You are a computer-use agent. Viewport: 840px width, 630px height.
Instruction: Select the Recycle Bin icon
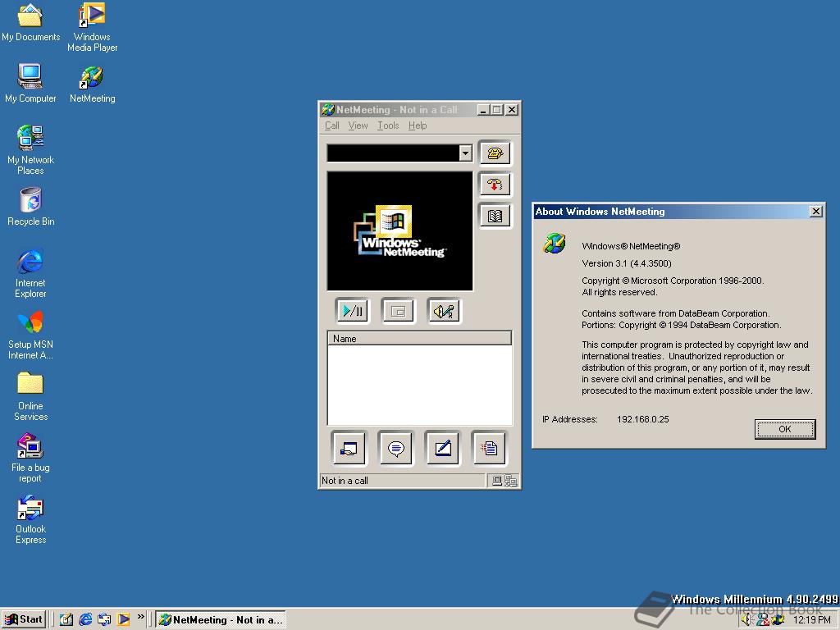pyautogui.click(x=30, y=207)
